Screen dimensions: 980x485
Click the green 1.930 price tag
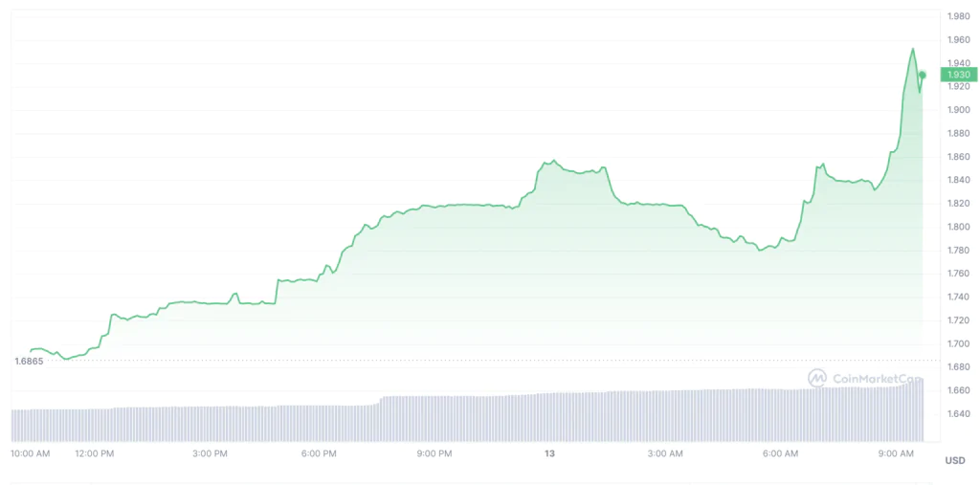coord(958,75)
